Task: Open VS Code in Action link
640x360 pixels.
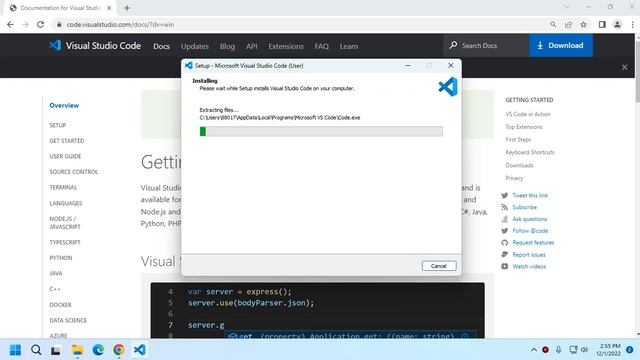Action: coord(528,114)
